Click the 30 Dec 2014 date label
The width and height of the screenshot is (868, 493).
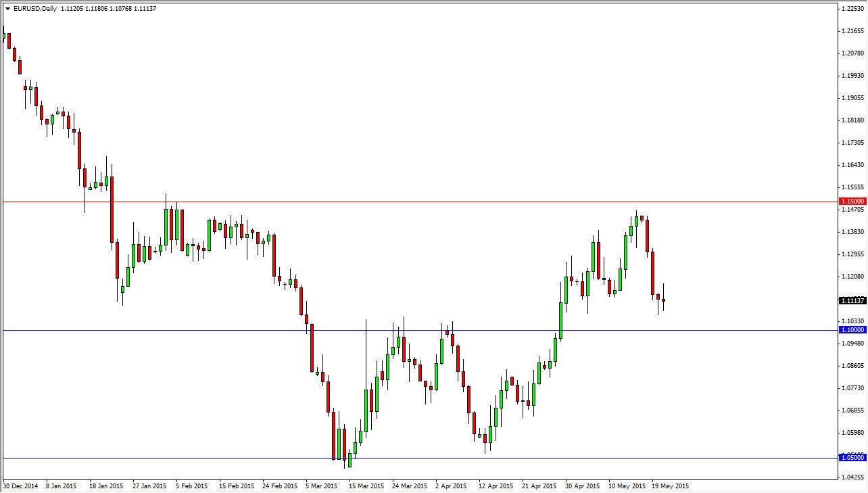(x=21, y=486)
